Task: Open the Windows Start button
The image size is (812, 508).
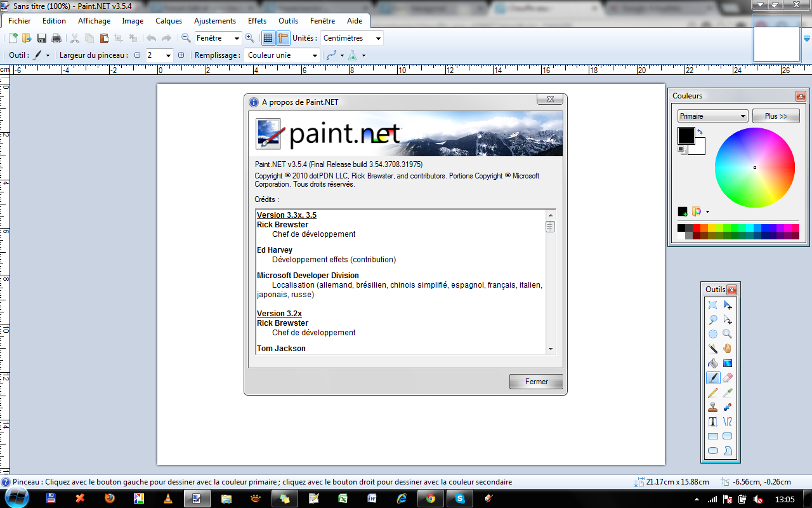Action: [x=18, y=498]
